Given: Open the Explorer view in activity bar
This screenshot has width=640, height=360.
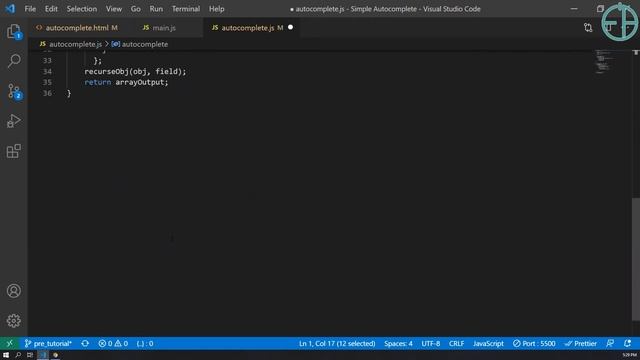Looking at the screenshot, I should click(x=13, y=31).
